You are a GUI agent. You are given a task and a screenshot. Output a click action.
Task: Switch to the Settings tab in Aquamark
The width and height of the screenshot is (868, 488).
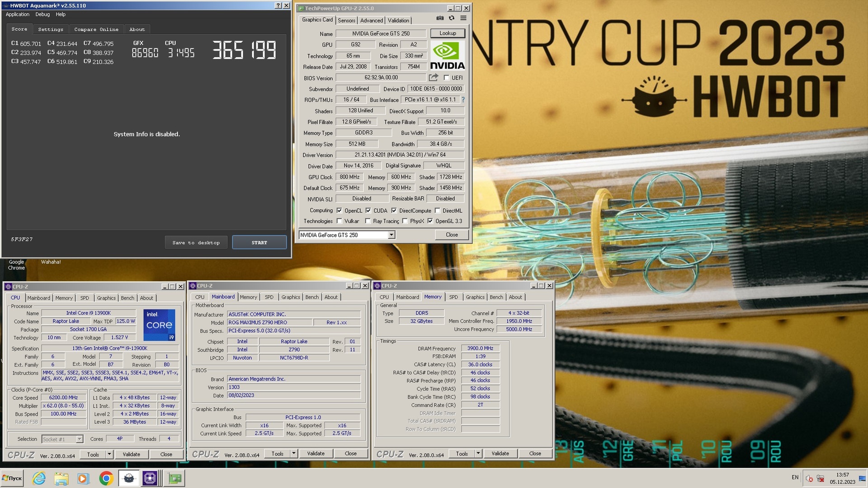(51, 29)
